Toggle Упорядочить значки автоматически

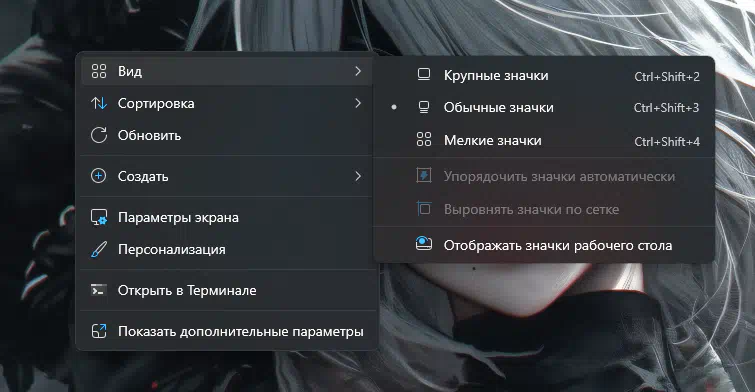point(544,176)
